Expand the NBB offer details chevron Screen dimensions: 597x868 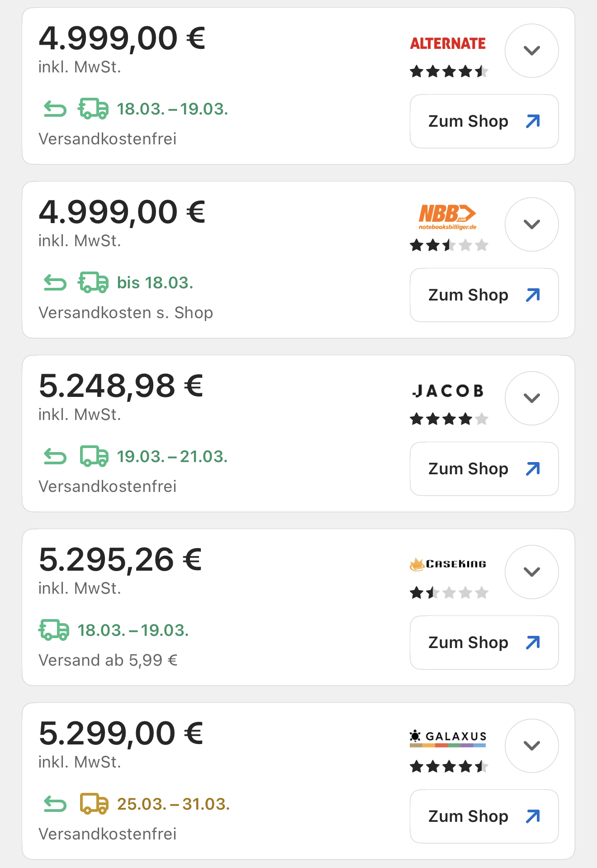pos(531,224)
